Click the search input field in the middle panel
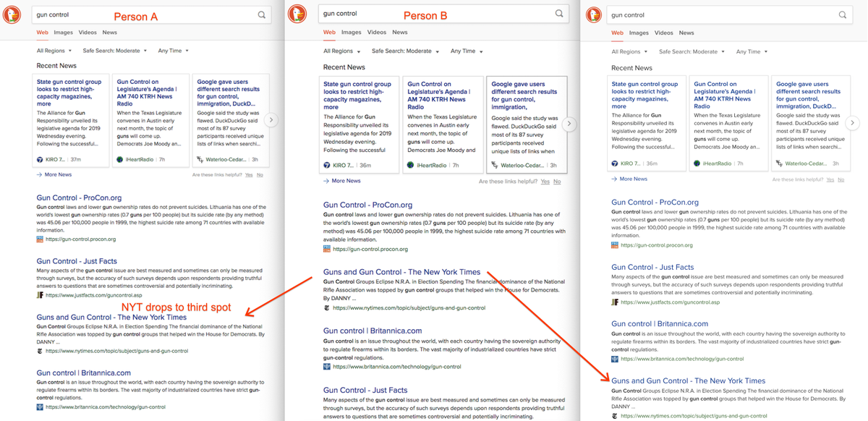 click(443, 14)
